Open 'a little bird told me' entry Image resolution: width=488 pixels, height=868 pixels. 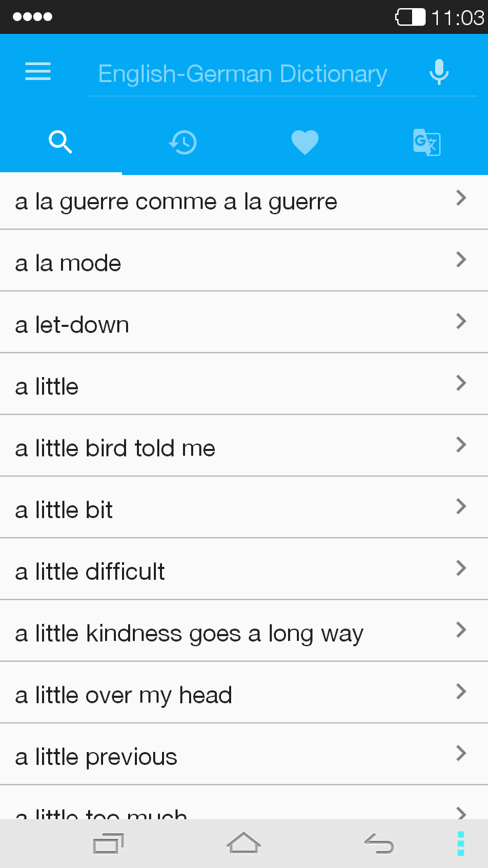[115, 448]
